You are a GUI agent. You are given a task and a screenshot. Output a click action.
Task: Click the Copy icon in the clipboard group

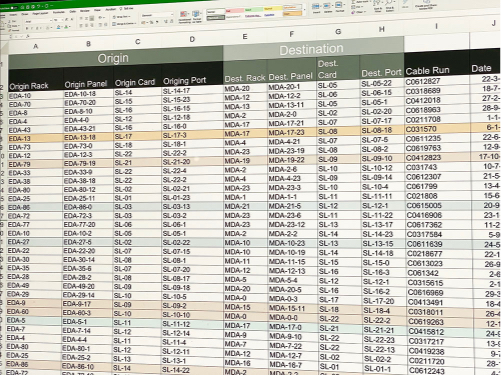tap(9, 26)
